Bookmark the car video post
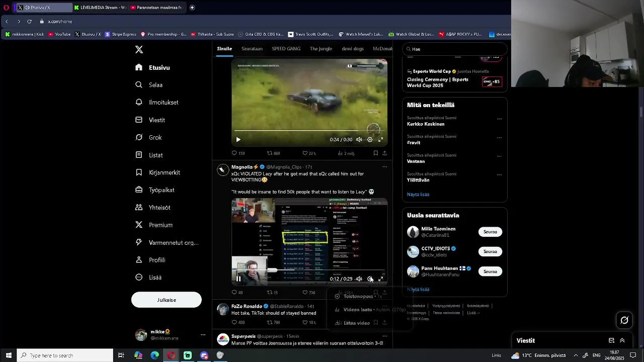Viewport: 644px width, 362px height. pos(376,153)
